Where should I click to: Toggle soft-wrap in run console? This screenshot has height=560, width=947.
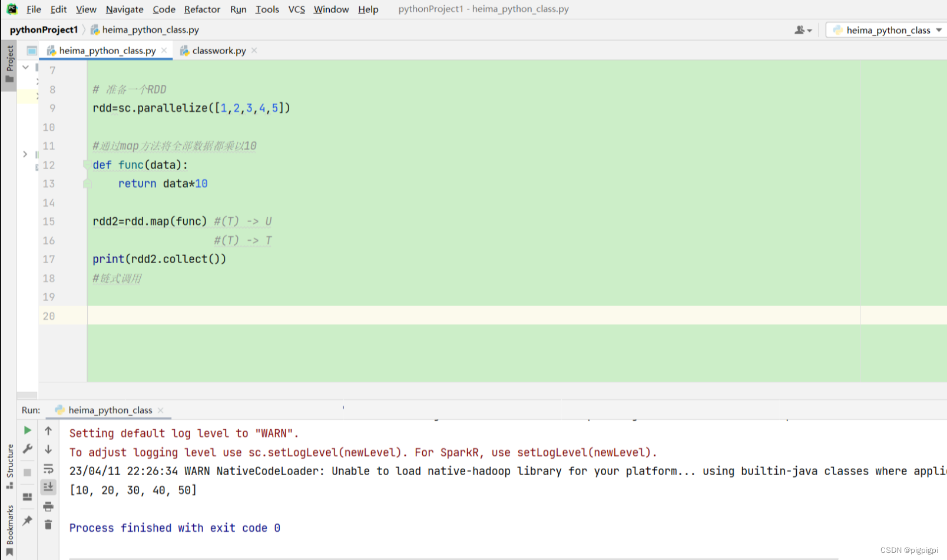click(48, 469)
